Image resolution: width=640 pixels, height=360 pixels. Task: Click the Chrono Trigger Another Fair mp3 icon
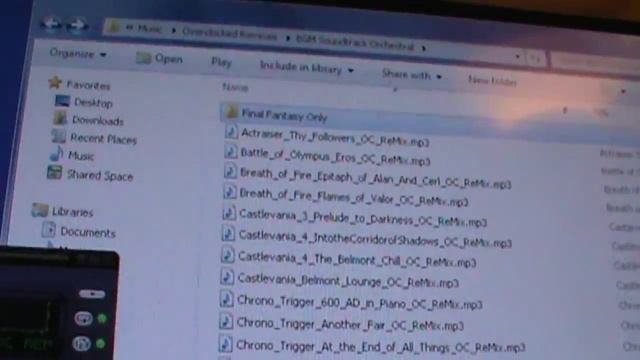tap(226, 322)
